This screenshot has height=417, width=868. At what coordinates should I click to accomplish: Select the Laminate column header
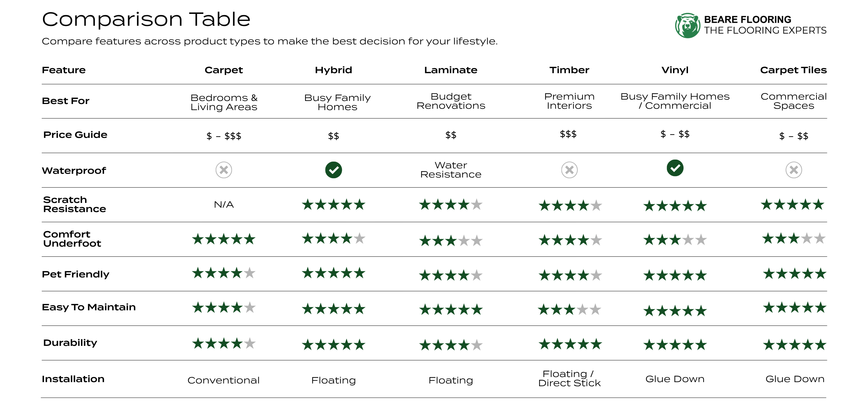pyautogui.click(x=451, y=70)
